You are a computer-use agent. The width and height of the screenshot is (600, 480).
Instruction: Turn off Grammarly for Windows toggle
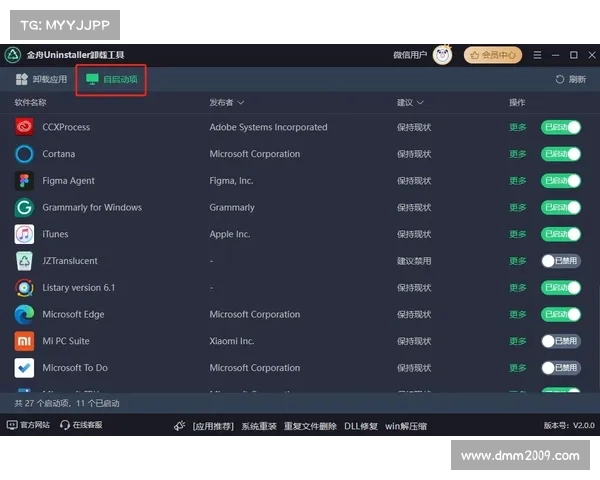pos(561,207)
